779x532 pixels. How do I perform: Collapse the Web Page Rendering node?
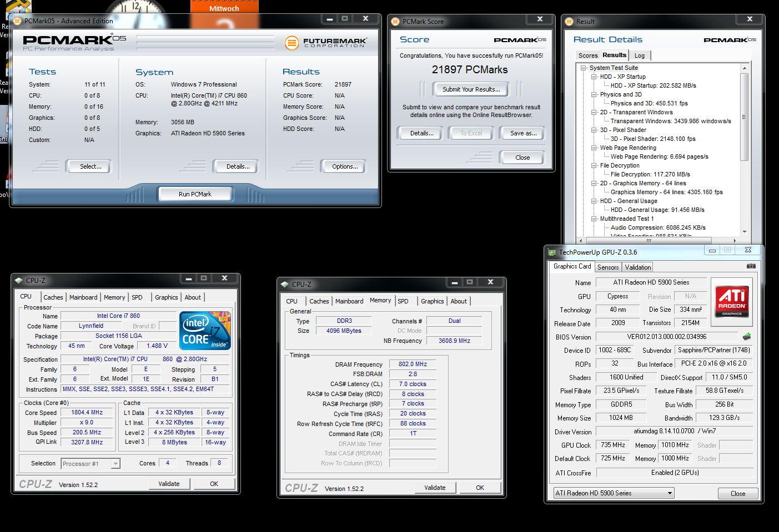[x=594, y=148]
